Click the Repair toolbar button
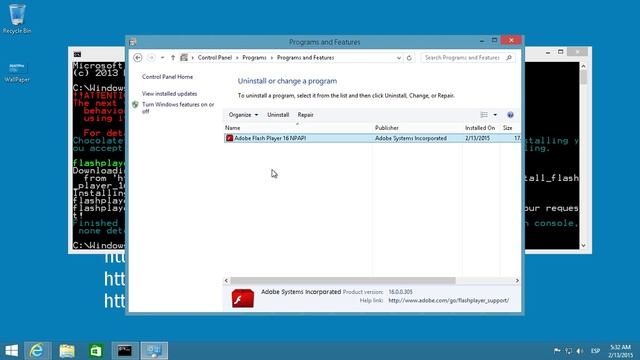The image size is (640, 360). 305,115
